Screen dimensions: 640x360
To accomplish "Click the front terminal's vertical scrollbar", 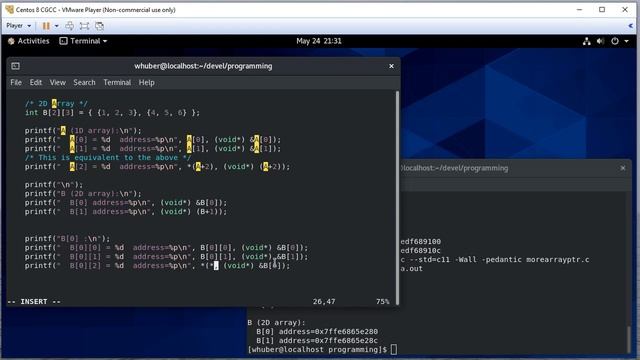I will 397,198.
